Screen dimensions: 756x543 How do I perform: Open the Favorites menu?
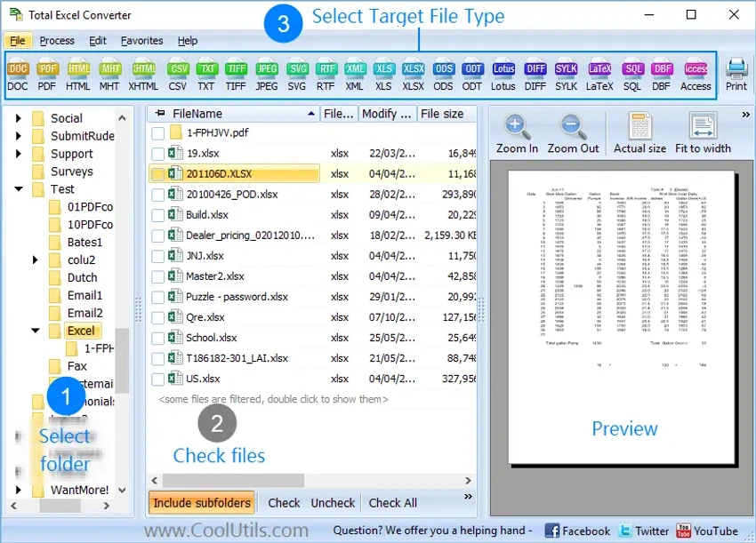pyautogui.click(x=141, y=41)
